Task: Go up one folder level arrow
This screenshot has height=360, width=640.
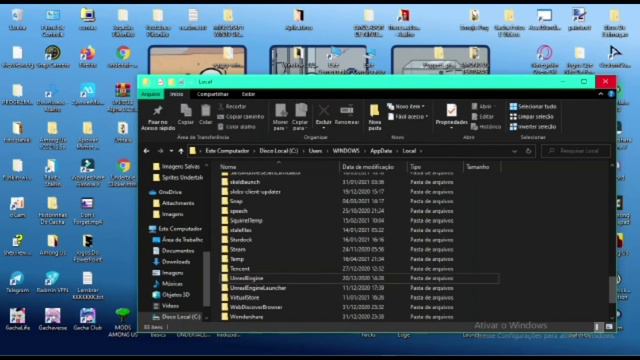Action: [x=181, y=151]
